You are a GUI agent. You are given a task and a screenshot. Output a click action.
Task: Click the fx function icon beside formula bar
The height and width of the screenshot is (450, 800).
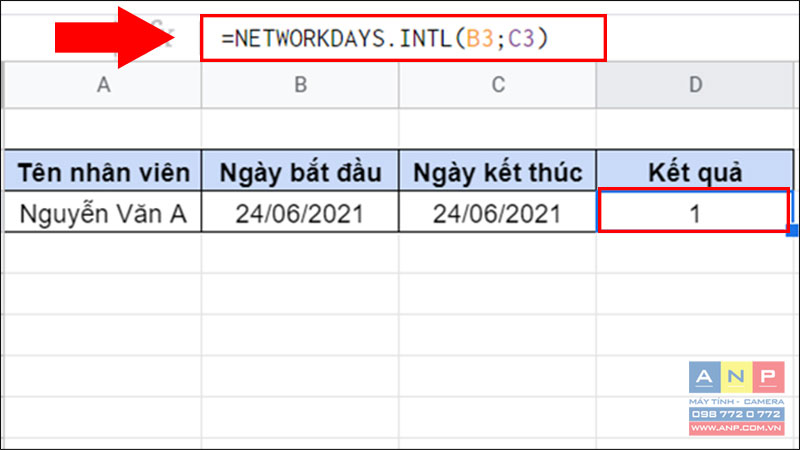pos(163,40)
